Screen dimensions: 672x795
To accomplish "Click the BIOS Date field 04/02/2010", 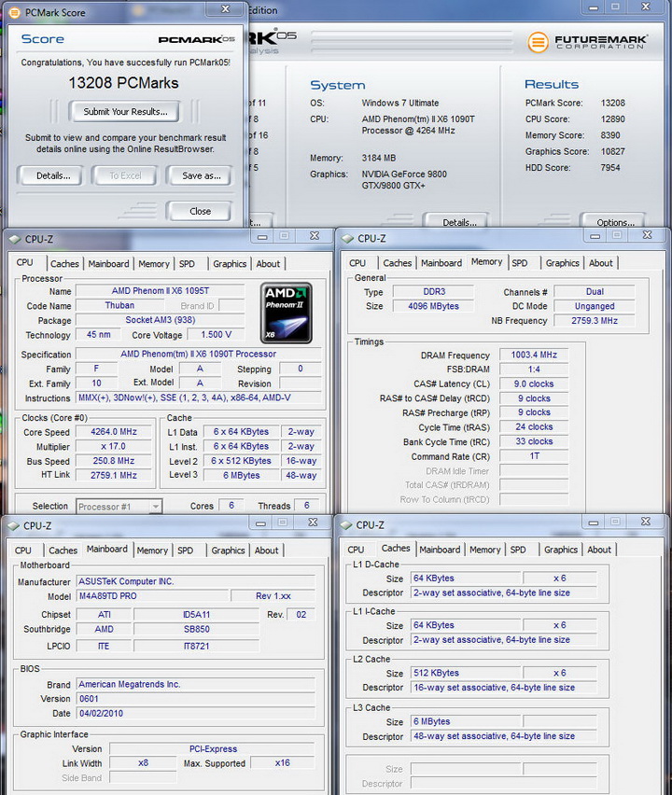I will [196, 714].
